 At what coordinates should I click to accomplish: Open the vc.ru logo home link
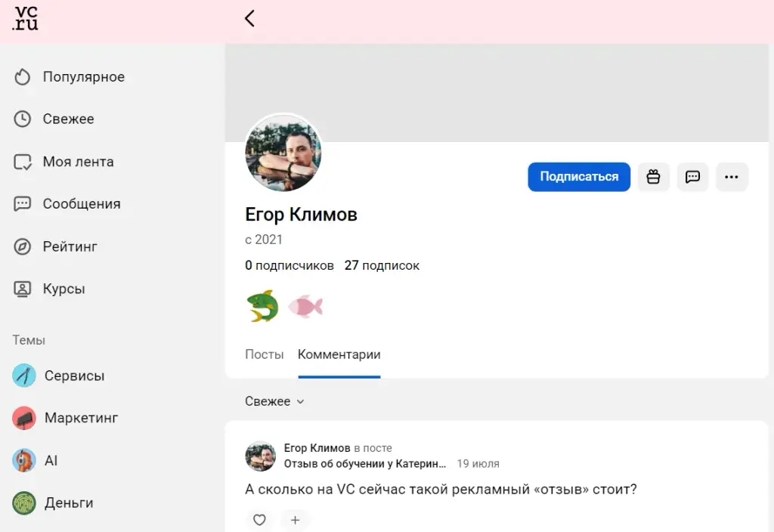tap(25, 19)
